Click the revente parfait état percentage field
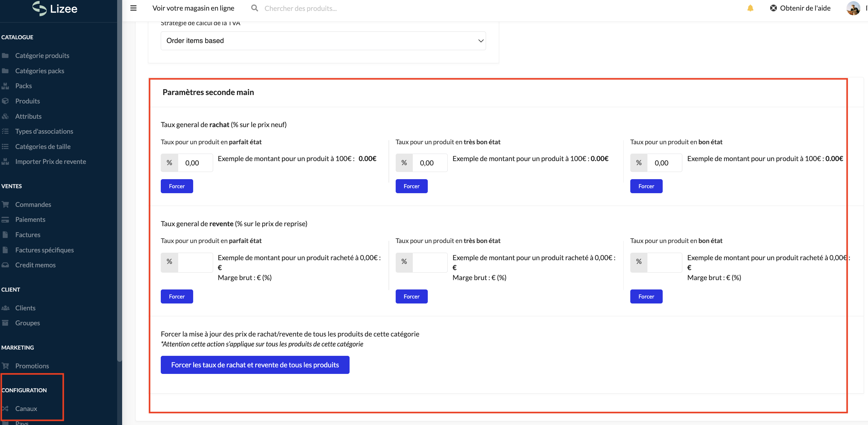The height and width of the screenshot is (425, 868). point(195,262)
